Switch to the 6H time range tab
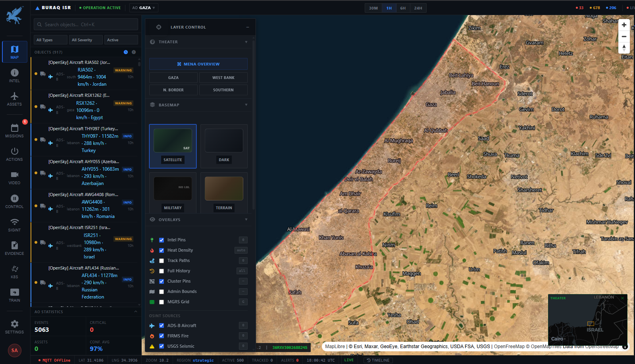 tap(403, 8)
